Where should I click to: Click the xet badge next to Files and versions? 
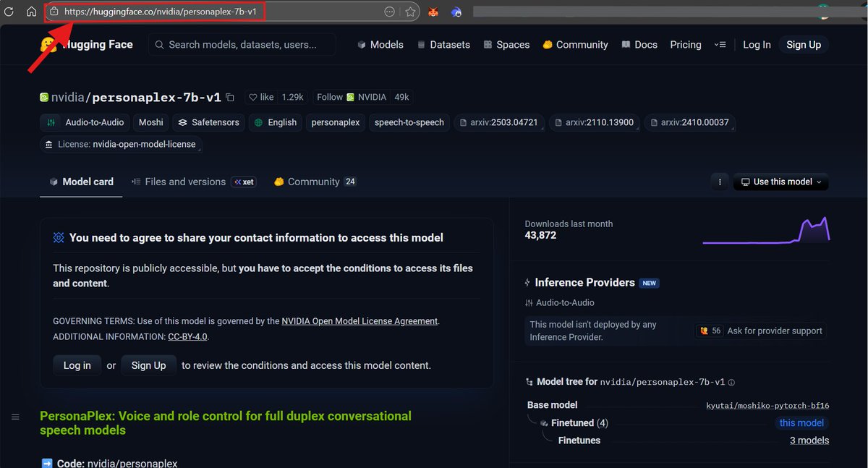(x=244, y=182)
